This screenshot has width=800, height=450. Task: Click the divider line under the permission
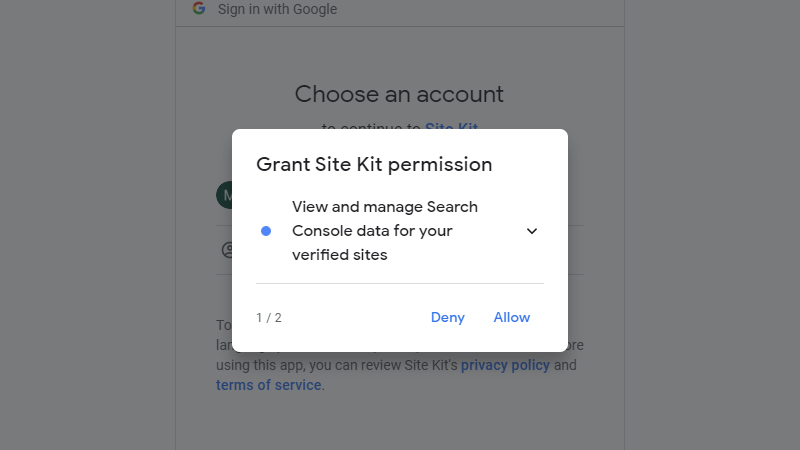coord(400,283)
